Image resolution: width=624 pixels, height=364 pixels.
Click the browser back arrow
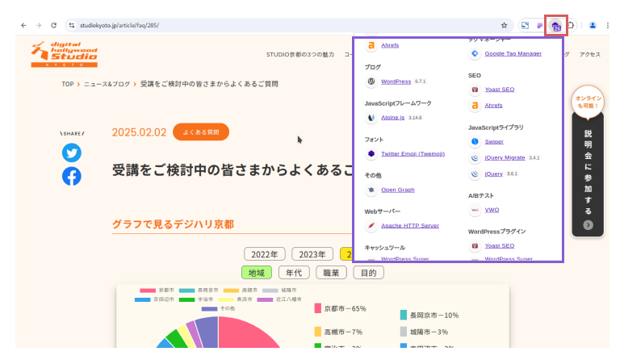(x=24, y=26)
